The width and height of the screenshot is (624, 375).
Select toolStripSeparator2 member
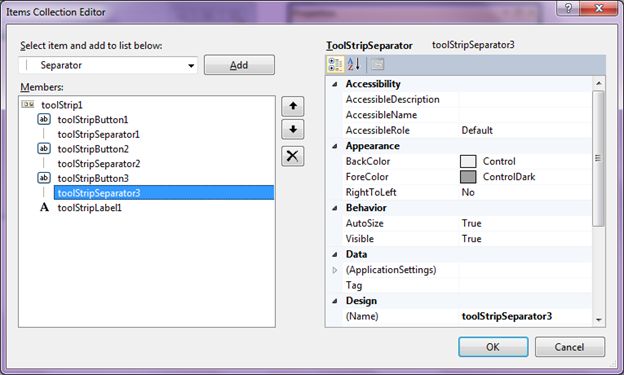99,164
